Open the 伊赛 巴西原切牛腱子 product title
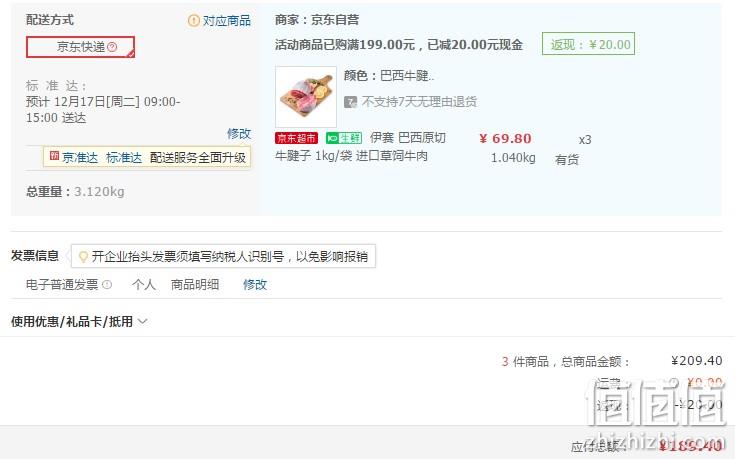The image size is (735, 459). pos(360,147)
